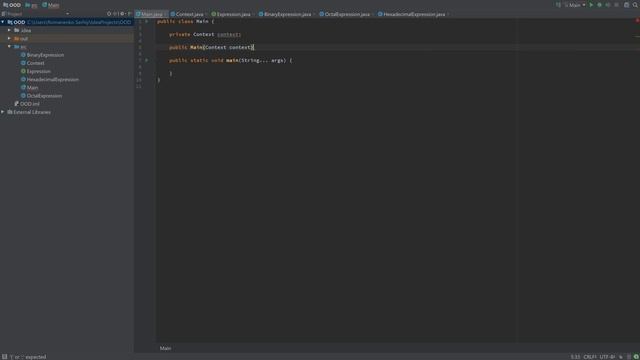Toggle tool window buttons icon in status bar corner
640x360 pixels.
pos(4,357)
